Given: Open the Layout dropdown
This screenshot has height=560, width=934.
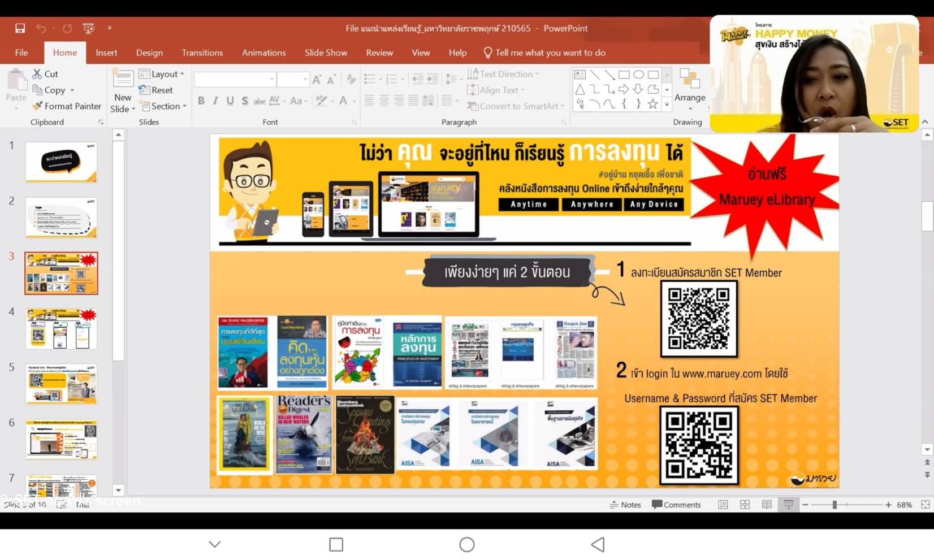Looking at the screenshot, I should 162,74.
